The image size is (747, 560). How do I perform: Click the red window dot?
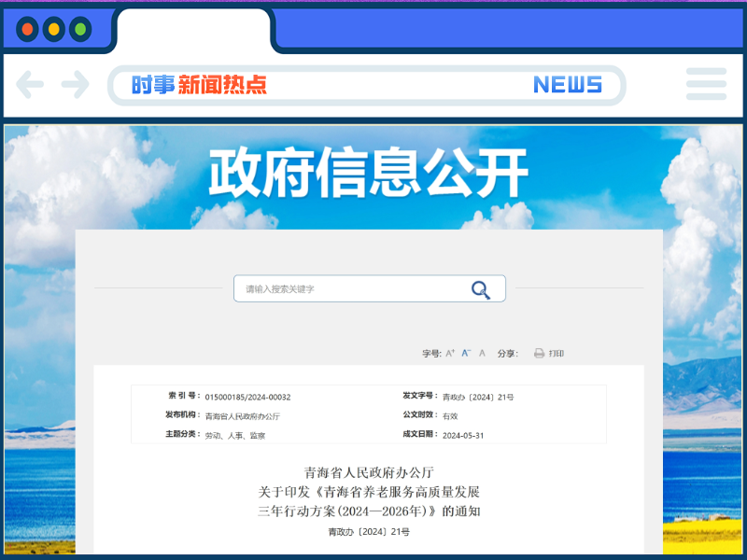coord(27,29)
